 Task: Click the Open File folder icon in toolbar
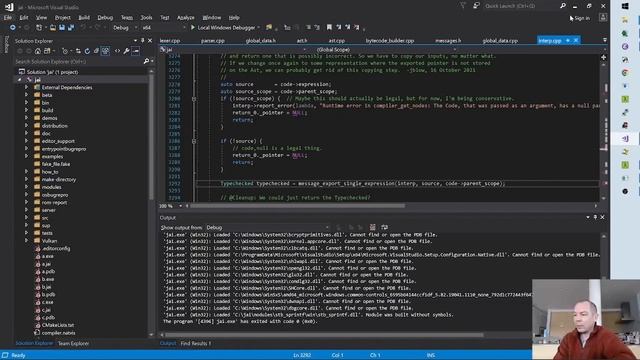coord(53,27)
